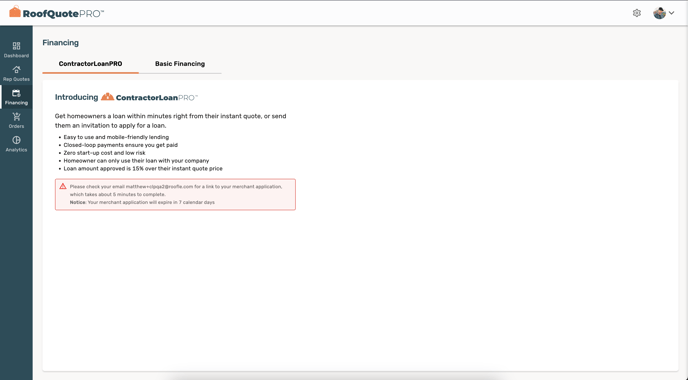Click the email address in alert

159,186
